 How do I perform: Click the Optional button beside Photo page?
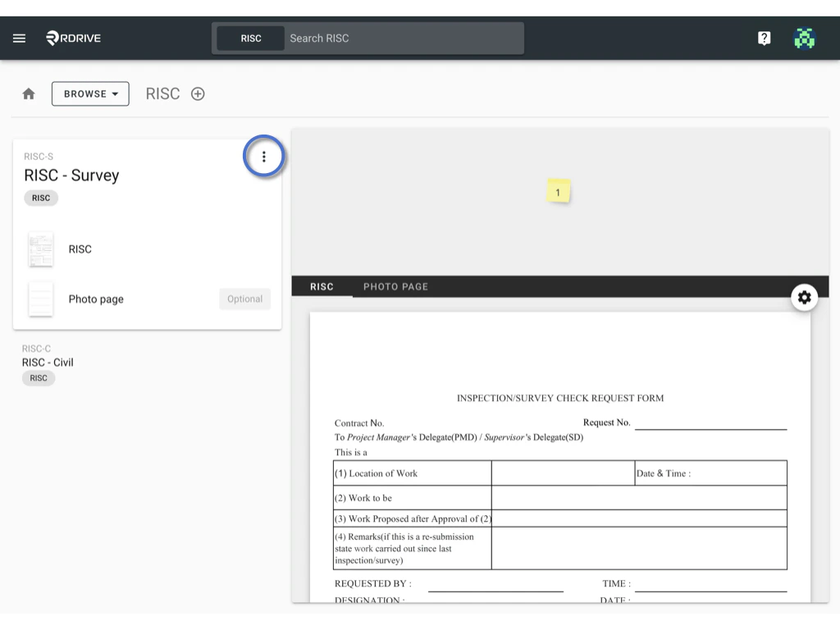[x=244, y=299]
